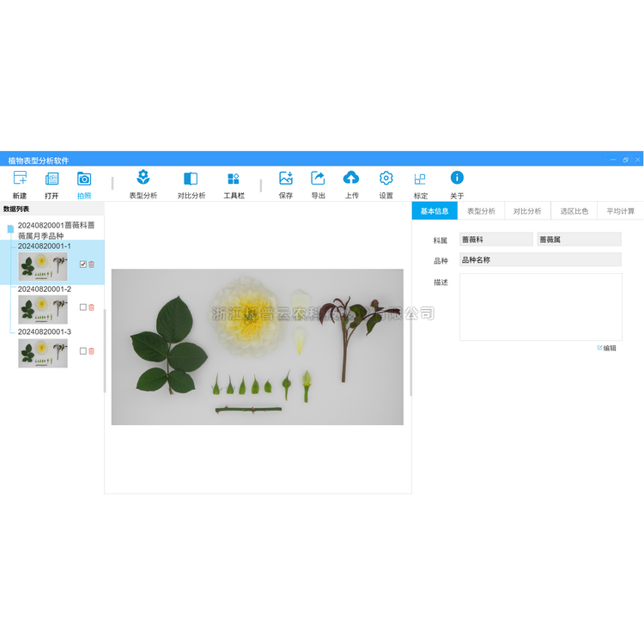Open the 工具栏 tools icon
644x644 pixels.
pyautogui.click(x=234, y=179)
